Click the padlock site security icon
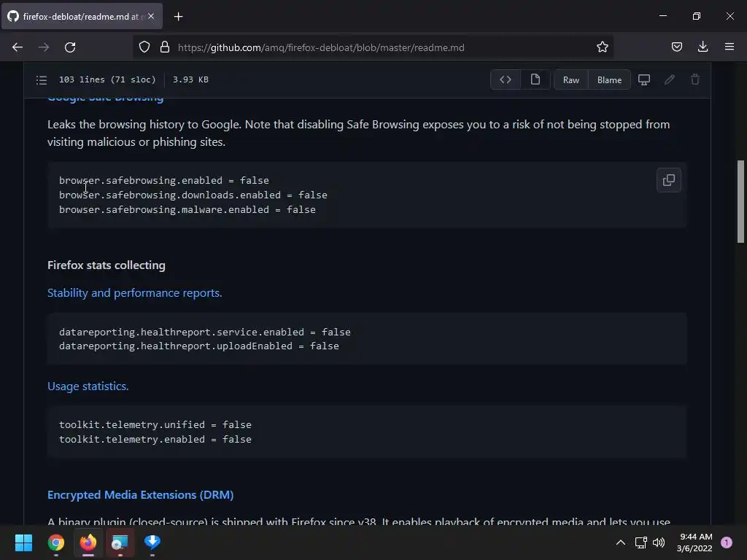 click(x=165, y=47)
